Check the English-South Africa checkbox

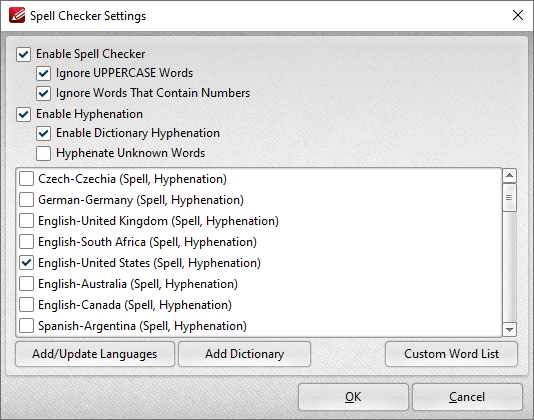click(27, 242)
